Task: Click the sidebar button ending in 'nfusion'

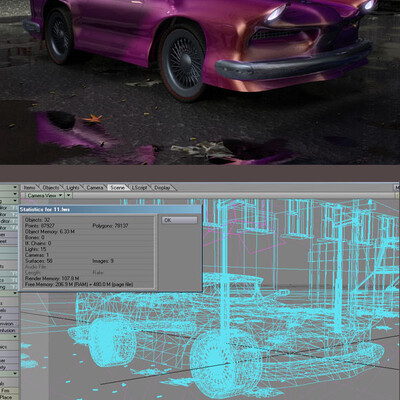Action: point(8,330)
